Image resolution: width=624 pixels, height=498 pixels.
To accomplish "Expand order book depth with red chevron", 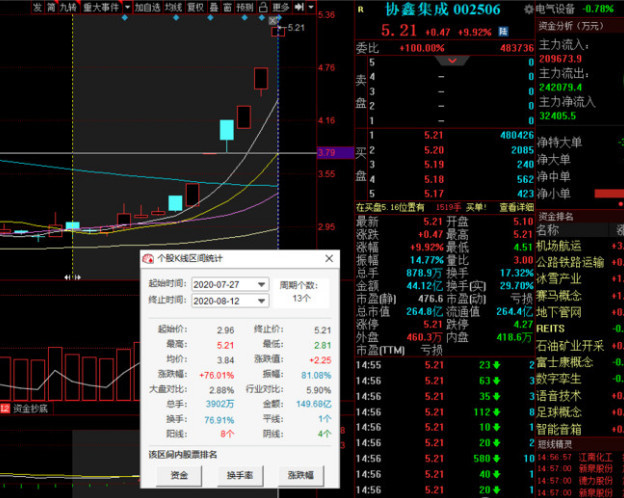I will (x=452, y=61).
